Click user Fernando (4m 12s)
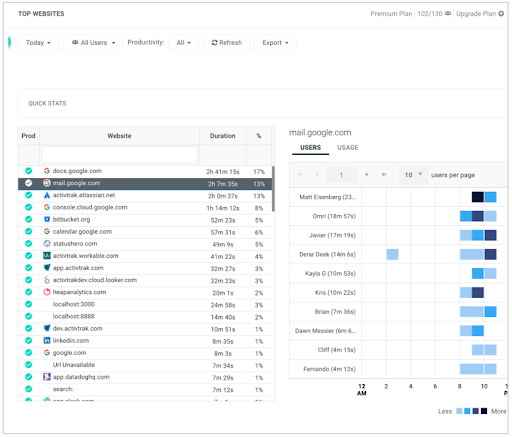512x437 pixels. pyautogui.click(x=329, y=369)
